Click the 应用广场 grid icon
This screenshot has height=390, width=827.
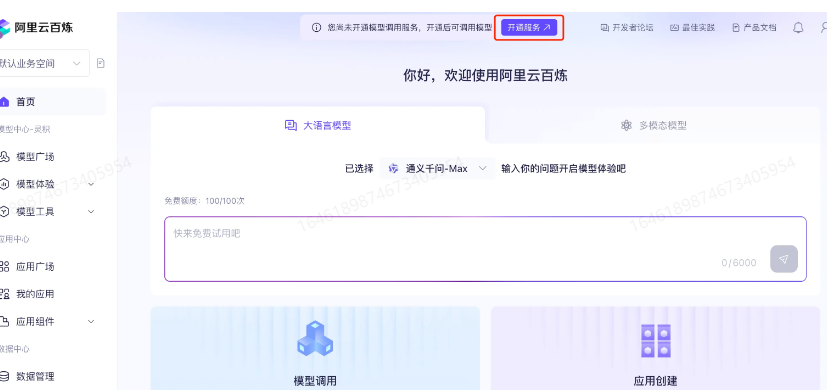[5, 267]
